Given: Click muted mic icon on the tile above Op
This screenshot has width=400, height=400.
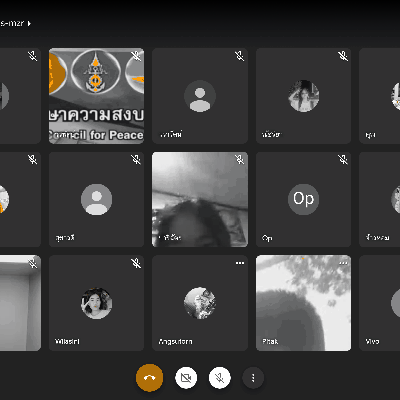Looking at the screenshot, I should click(343, 56).
